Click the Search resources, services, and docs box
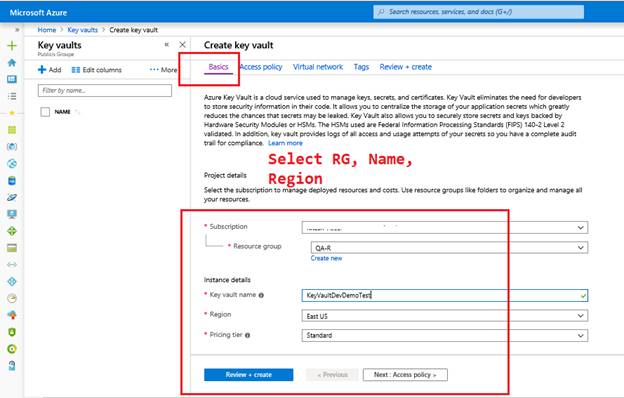This screenshot has height=398, width=624. 479,12
